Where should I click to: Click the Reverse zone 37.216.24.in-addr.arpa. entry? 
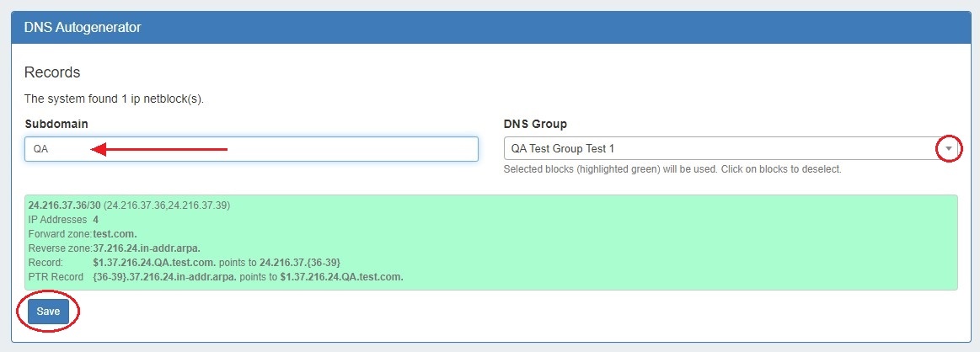pos(114,248)
